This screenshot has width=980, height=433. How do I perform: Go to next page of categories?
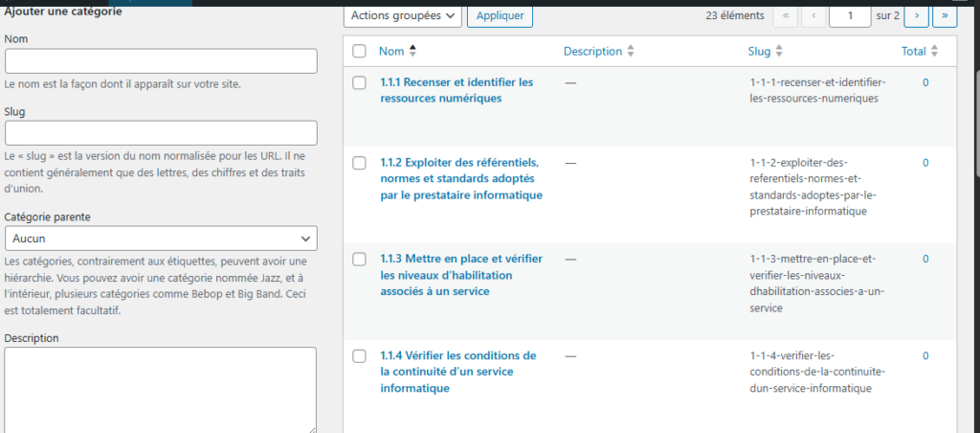click(917, 15)
